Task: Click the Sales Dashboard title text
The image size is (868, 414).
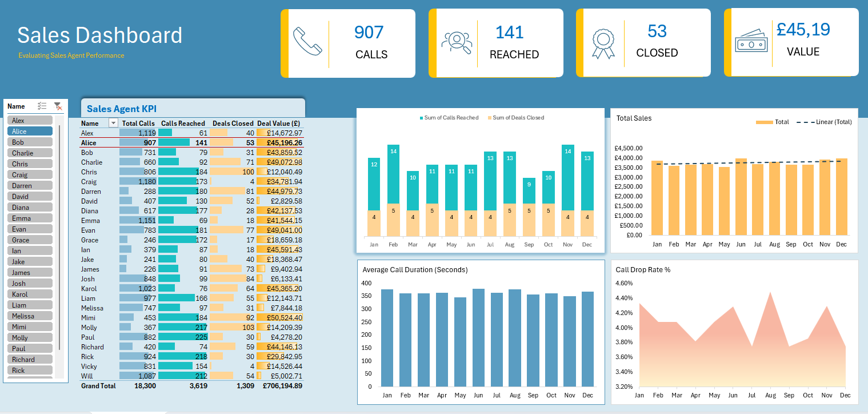Action: pos(99,35)
